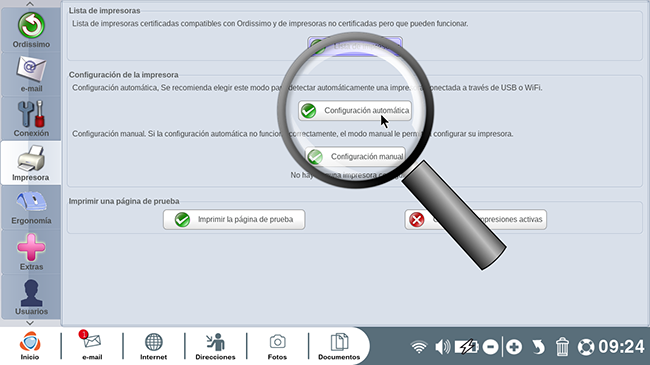Click Imprimir la página de prueba
The image size is (650, 365).
[x=234, y=219]
